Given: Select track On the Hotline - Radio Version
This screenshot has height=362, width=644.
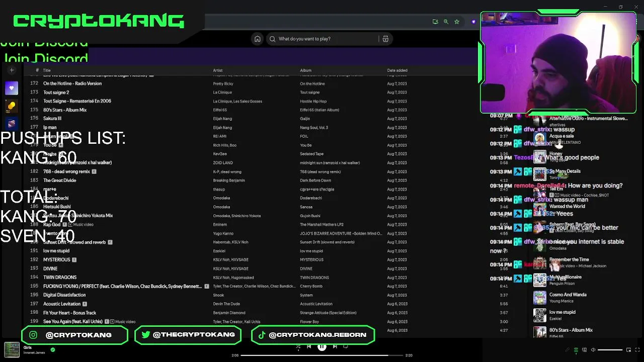Looking at the screenshot, I should tap(72, 83).
